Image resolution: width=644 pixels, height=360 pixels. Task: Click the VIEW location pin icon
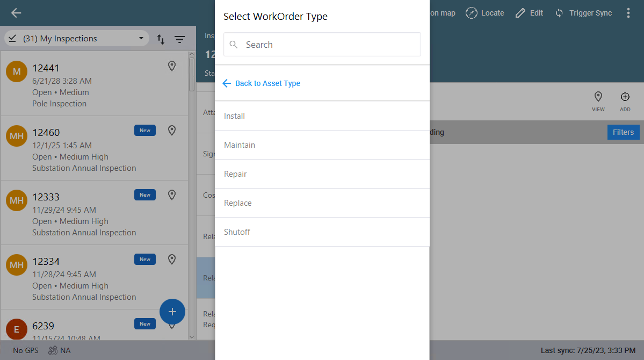tap(598, 97)
